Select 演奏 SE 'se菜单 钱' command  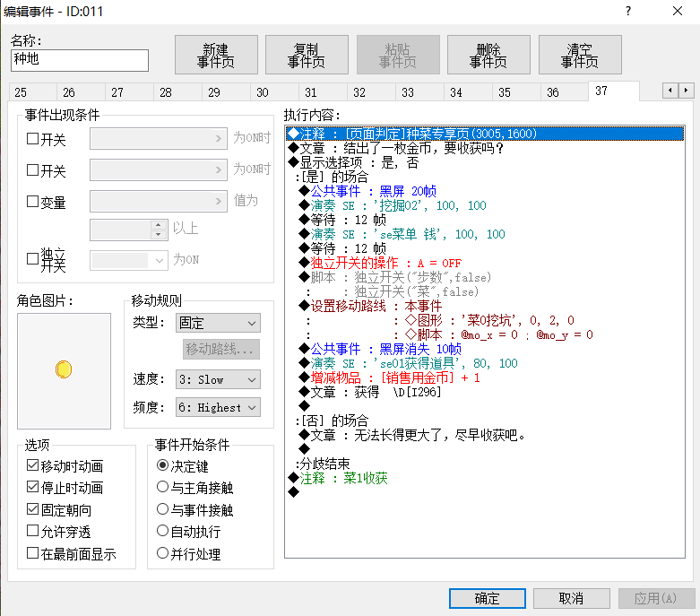[x=485, y=234]
